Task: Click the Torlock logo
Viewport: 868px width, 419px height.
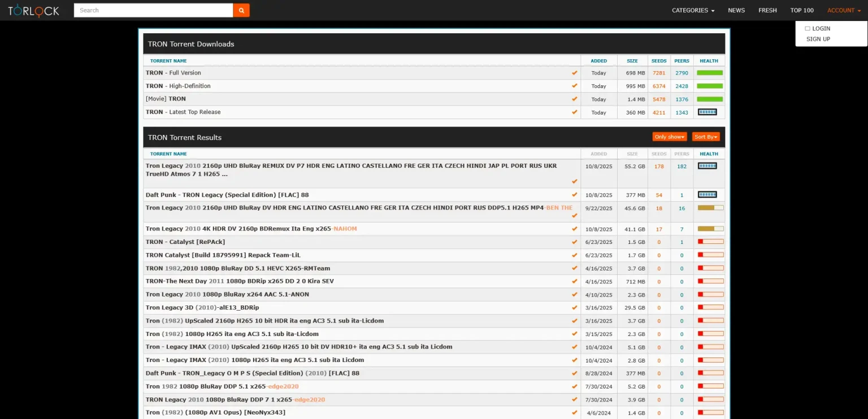Action: click(x=33, y=10)
